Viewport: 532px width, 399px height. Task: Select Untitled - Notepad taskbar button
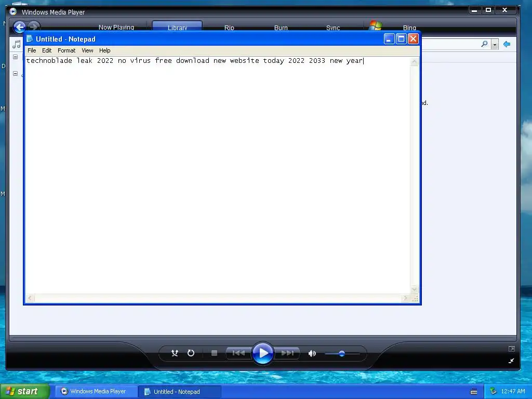click(x=179, y=392)
